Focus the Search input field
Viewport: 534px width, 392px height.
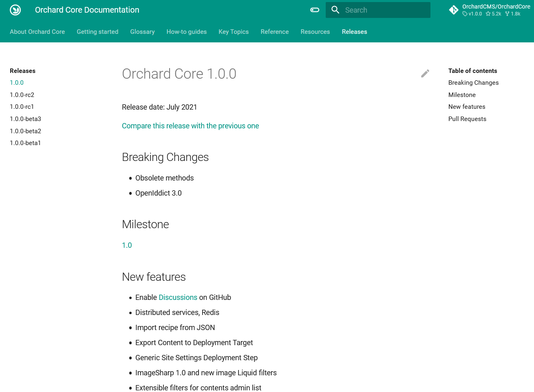(378, 10)
